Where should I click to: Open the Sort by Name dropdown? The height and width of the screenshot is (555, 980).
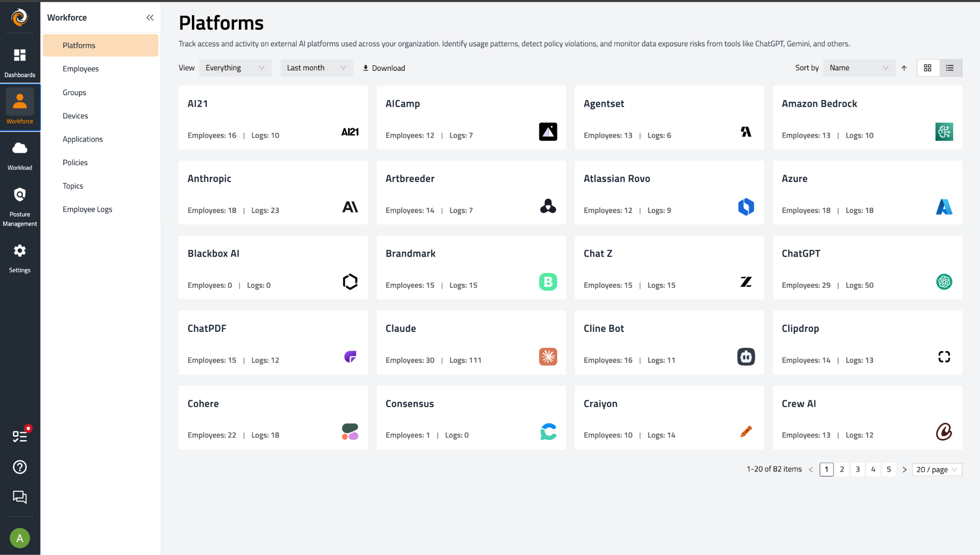pyautogui.click(x=859, y=68)
